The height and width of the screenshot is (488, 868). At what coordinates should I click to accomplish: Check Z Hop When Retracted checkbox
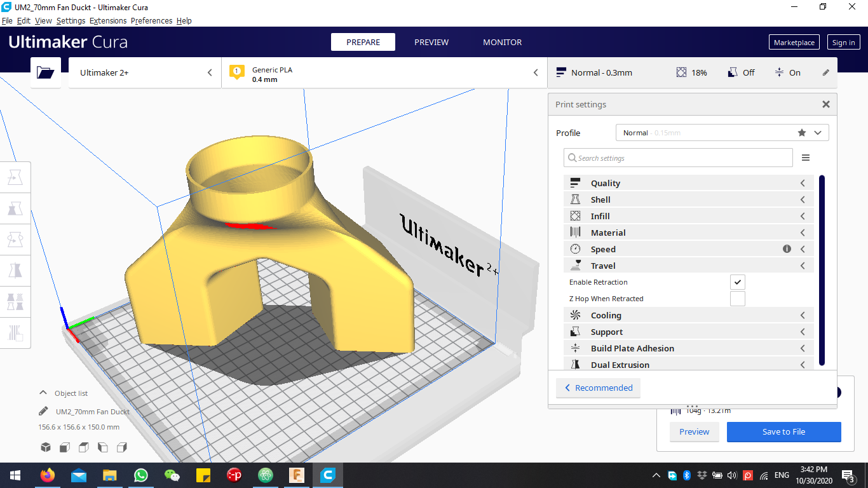[737, 299]
